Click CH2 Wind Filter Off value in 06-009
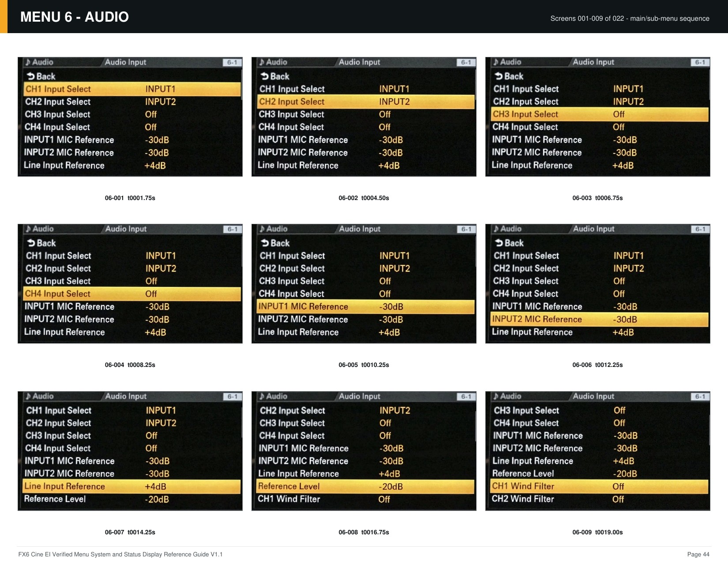728x563 pixels. pyautogui.click(x=618, y=499)
